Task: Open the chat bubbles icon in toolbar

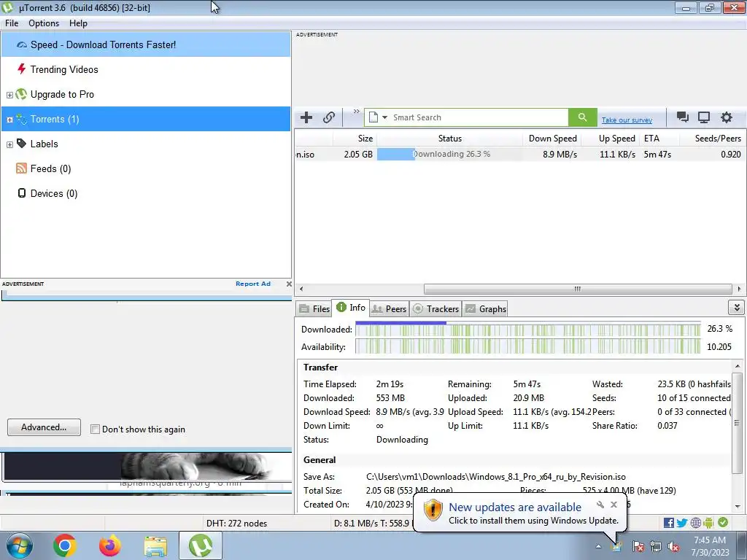Action: (x=682, y=117)
